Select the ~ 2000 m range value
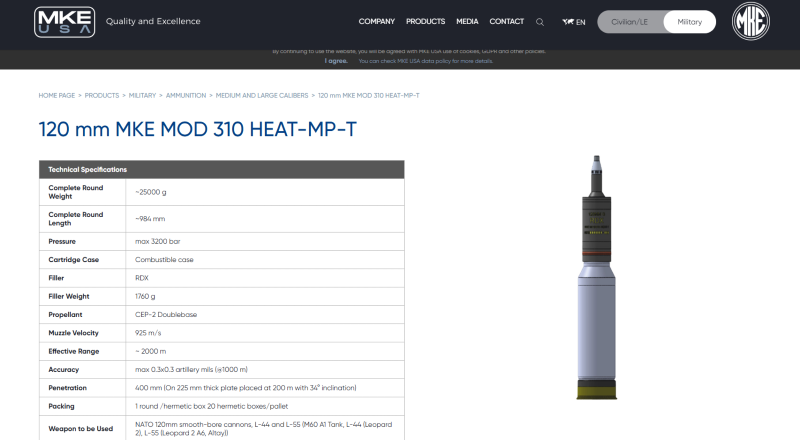800x440 pixels. click(x=151, y=351)
